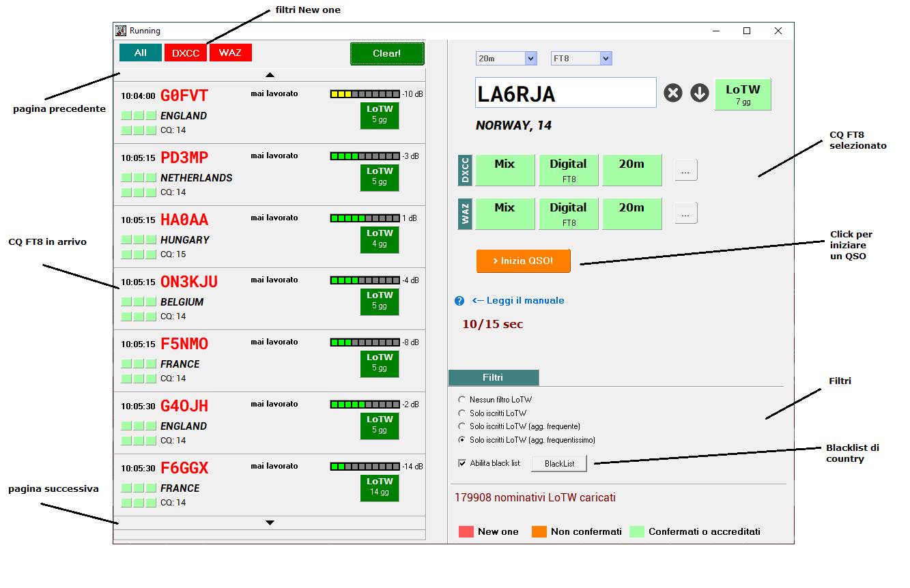Image resolution: width=910 pixels, height=588 pixels.
Task: Go to previous page with the up arrow
Action: [x=270, y=74]
